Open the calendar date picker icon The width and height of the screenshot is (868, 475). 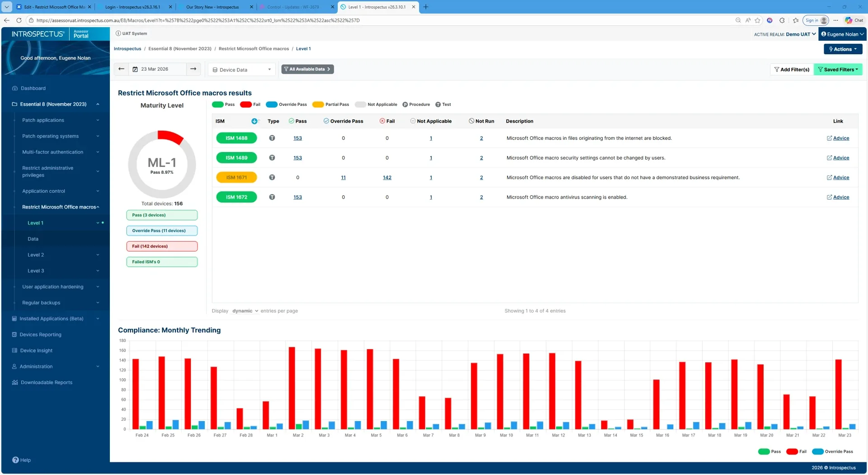tap(135, 70)
